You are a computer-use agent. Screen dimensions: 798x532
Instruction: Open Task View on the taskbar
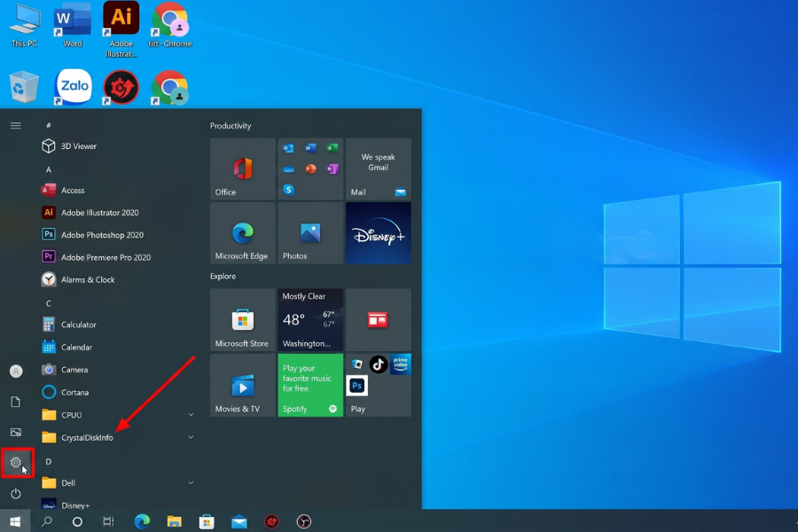tap(108, 521)
